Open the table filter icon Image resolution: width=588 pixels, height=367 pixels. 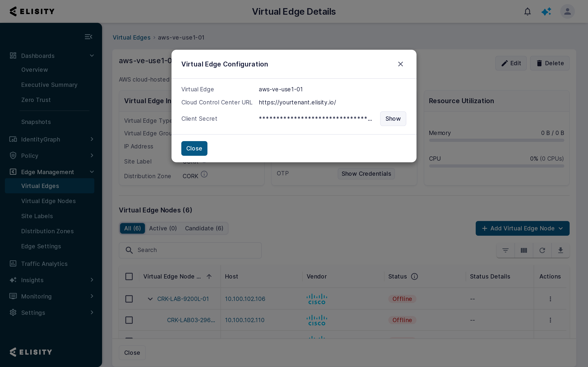(505, 250)
